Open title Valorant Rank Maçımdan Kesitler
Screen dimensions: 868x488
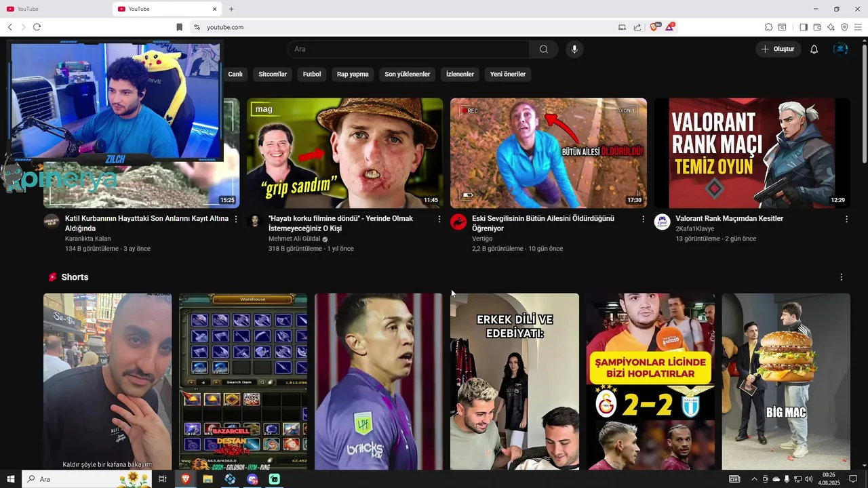[x=729, y=218]
